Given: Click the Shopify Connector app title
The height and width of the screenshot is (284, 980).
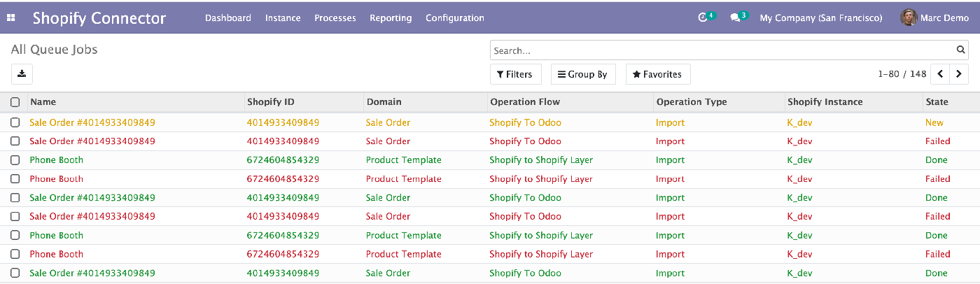Looking at the screenshot, I should (99, 18).
